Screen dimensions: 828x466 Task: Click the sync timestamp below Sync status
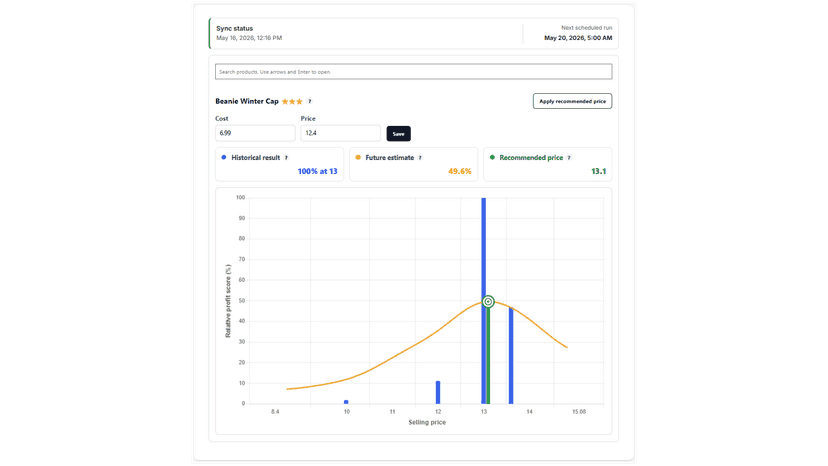pos(249,38)
